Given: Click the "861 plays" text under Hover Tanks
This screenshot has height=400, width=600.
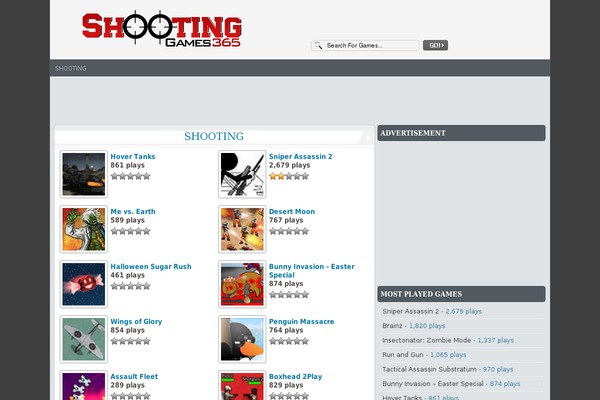Looking at the screenshot, I should [127, 165].
